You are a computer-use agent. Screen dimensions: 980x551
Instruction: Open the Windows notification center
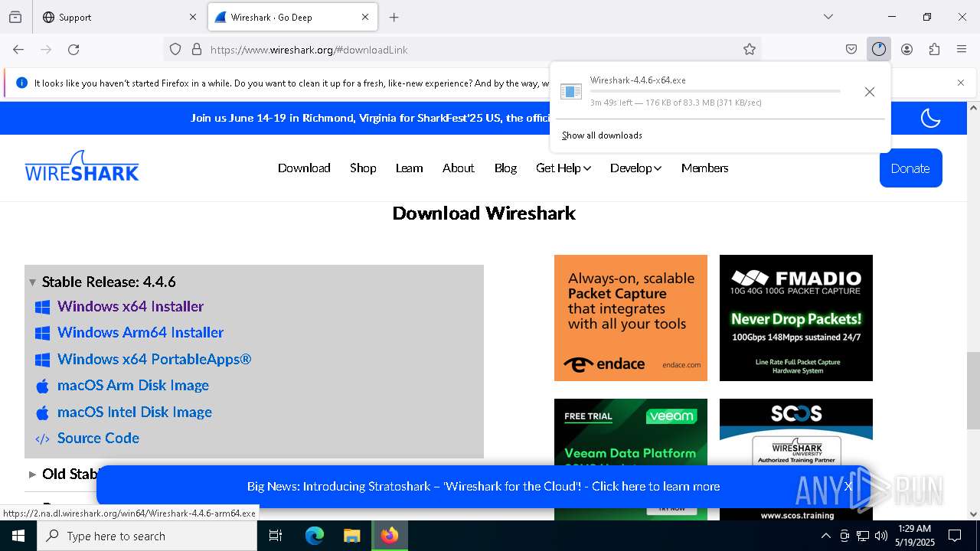955,536
